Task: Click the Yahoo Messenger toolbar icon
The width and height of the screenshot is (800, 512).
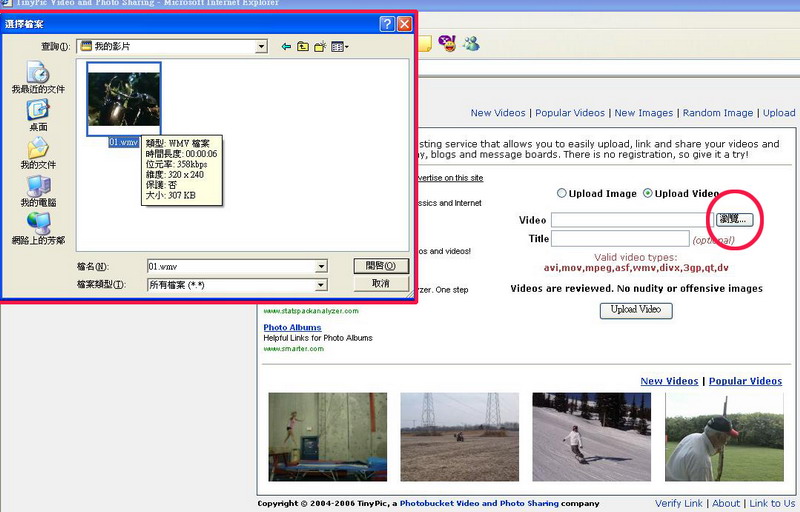Action: [x=447, y=44]
